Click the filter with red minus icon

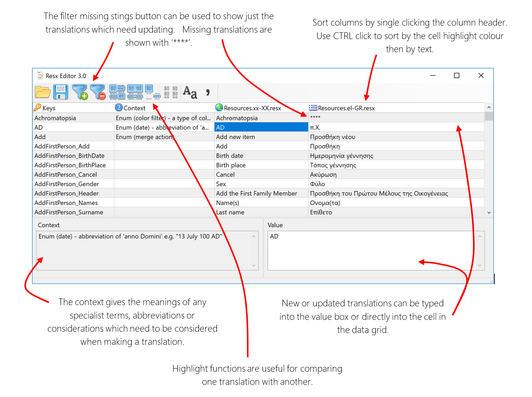(x=98, y=92)
